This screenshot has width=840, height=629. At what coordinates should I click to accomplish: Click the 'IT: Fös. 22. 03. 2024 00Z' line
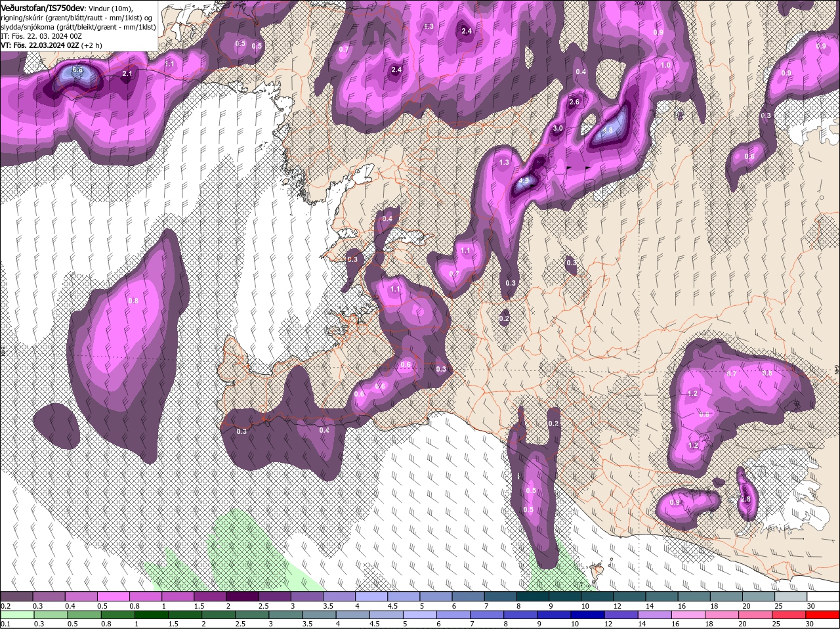[x=40, y=36]
